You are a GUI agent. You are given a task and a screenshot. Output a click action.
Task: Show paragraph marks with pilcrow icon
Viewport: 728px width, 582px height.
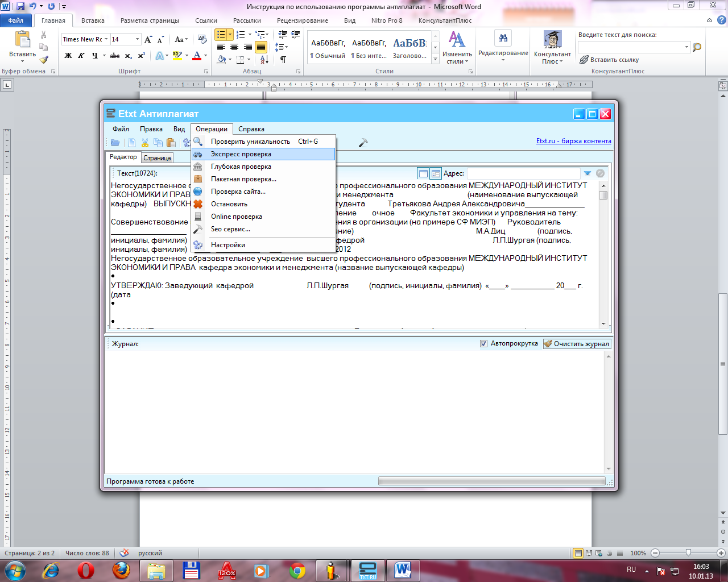pyautogui.click(x=283, y=60)
